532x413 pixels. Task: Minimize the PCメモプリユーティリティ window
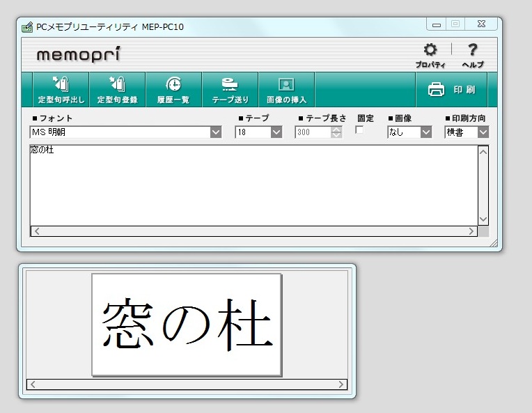(437, 24)
